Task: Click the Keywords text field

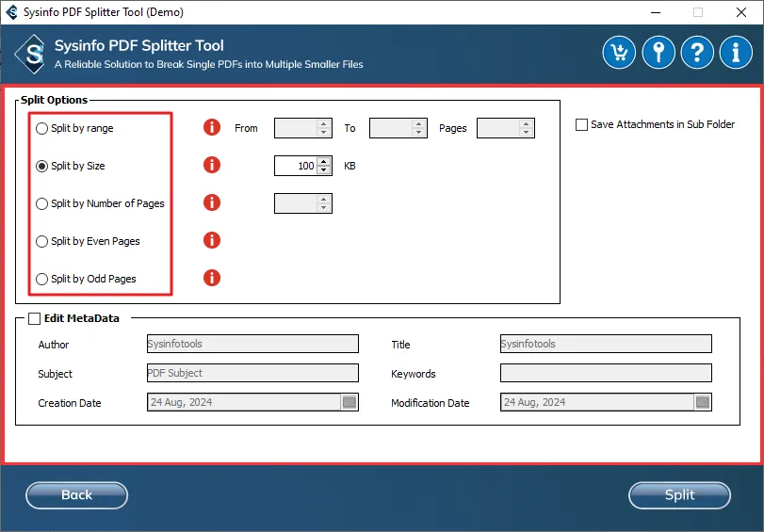Action: tap(606, 373)
